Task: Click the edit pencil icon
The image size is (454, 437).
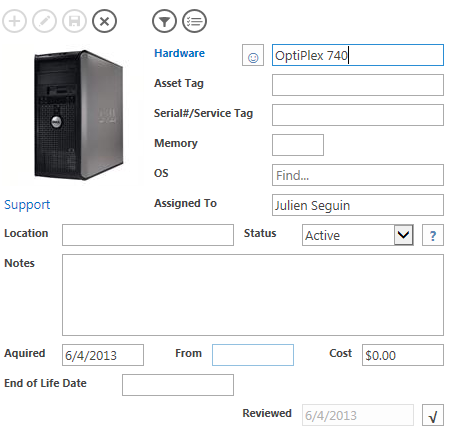Action: [44, 21]
